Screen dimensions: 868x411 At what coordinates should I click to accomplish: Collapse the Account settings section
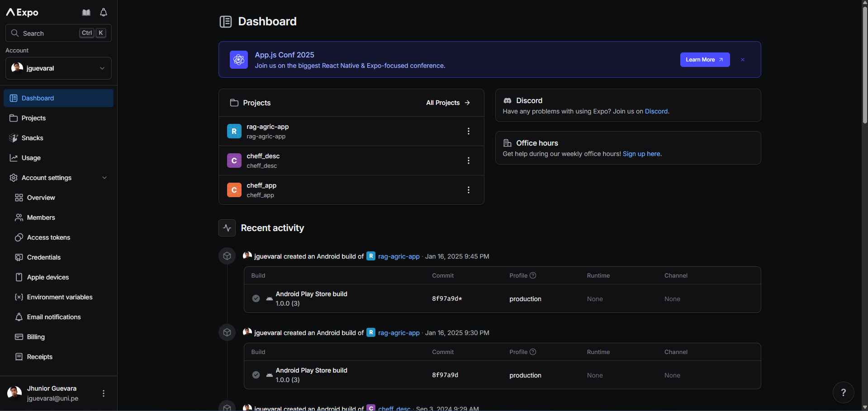(58, 178)
